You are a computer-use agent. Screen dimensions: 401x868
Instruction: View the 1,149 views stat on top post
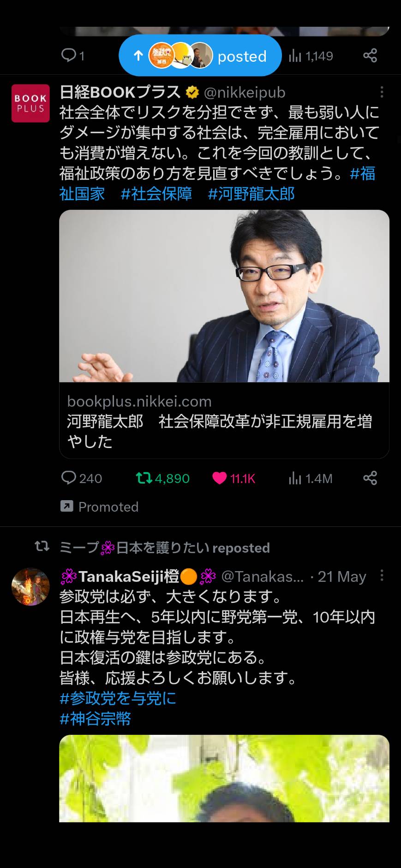(x=311, y=56)
